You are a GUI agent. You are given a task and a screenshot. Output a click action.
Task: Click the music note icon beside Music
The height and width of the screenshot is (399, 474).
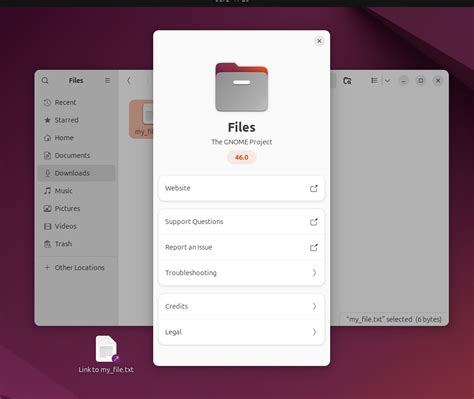click(x=47, y=191)
